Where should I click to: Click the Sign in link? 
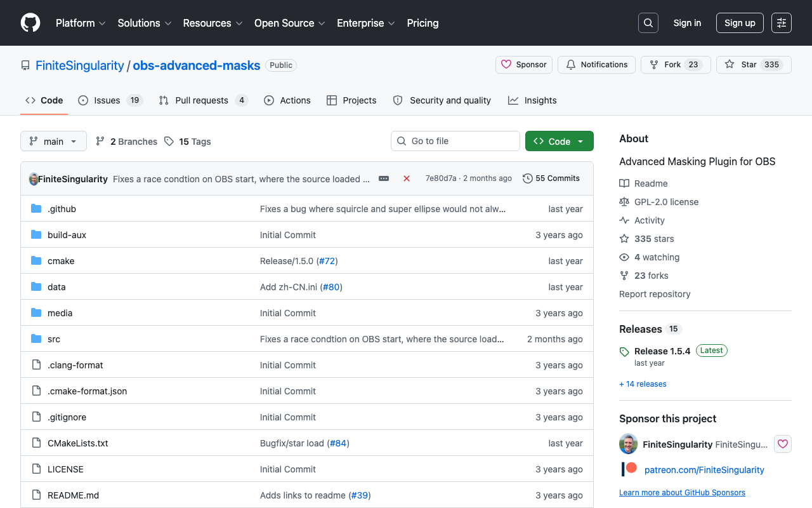[687, 23]
